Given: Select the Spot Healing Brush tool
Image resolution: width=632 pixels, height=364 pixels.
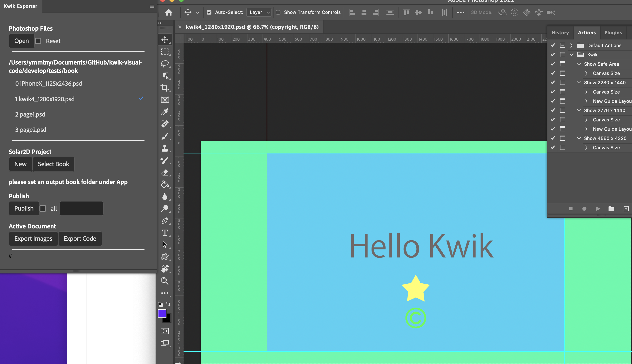Looking at the screenshot, I should (165, 124).
